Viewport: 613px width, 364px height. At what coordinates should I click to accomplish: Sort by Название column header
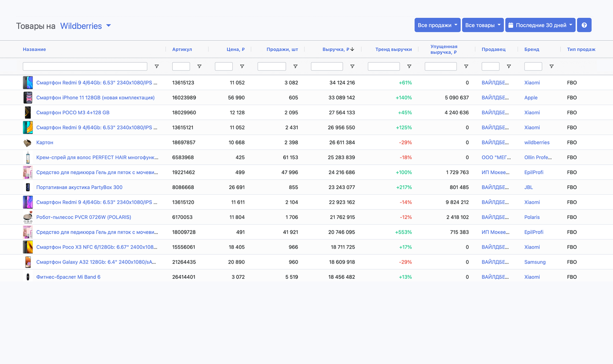pyautogui.click(x=34, y=49)
